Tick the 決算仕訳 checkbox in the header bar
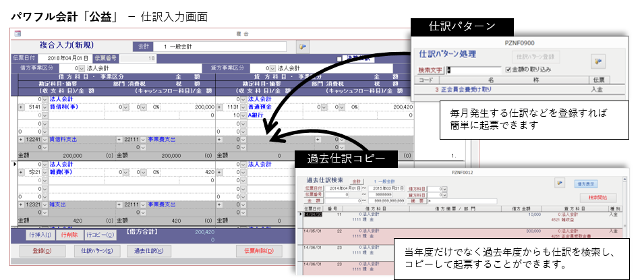The width and height of the screenshot is (644, 280). (x=339, y=59)
